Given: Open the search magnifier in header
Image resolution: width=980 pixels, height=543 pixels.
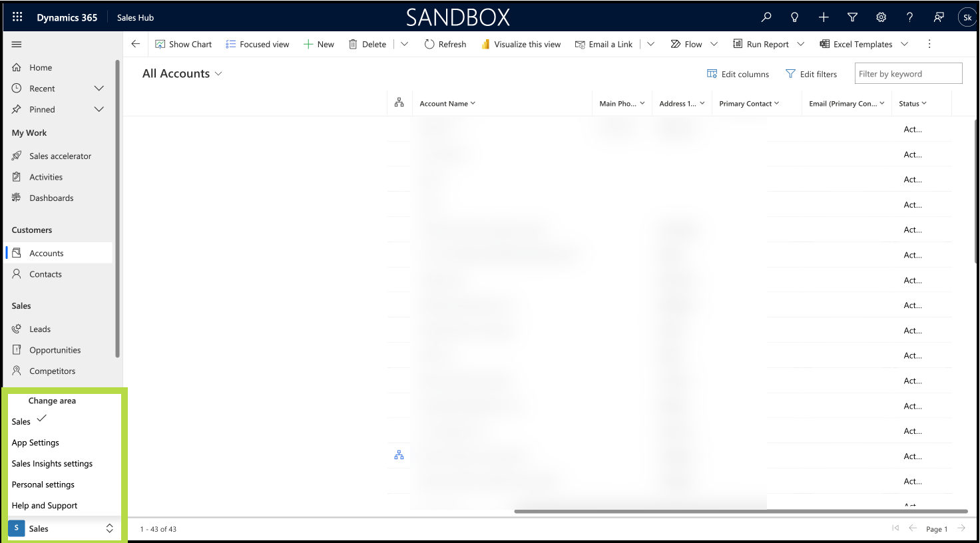Looking at the screenshot, I should 766,17.
